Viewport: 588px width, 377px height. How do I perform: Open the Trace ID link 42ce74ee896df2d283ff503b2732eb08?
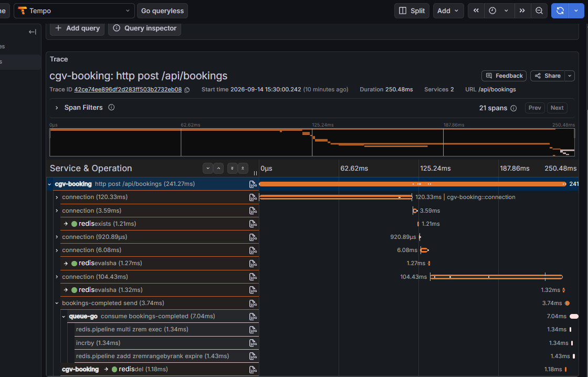[x=128, y=90]
